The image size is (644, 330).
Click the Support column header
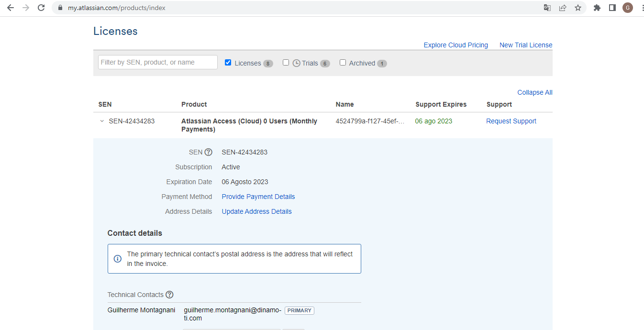tap(499, 104)
